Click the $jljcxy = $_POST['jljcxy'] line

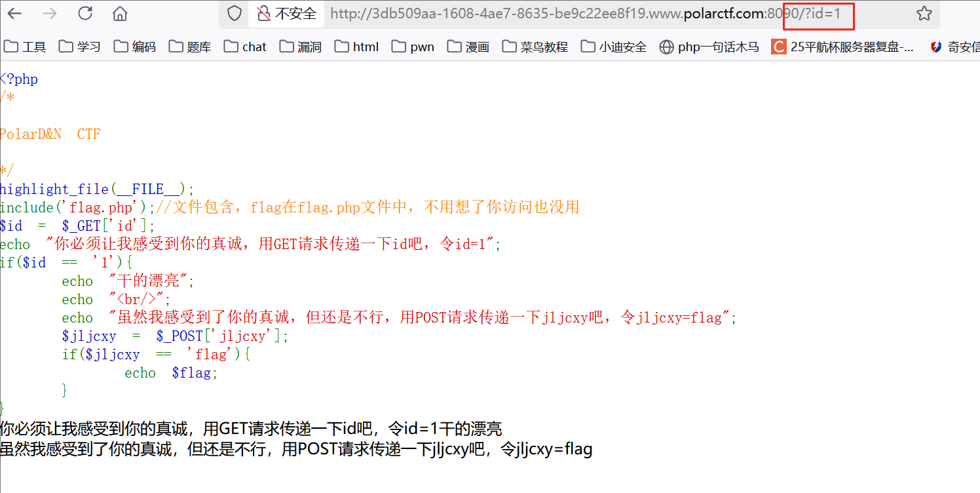point(175,336)
